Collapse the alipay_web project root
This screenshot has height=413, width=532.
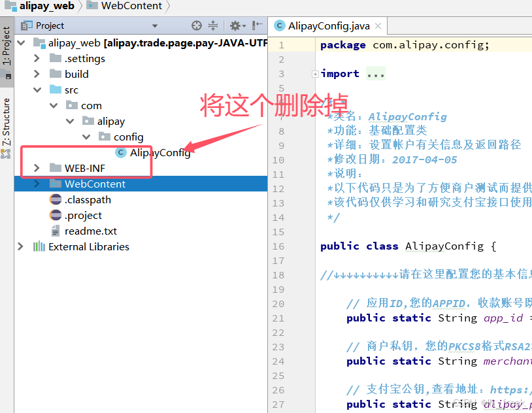(22, 43)
